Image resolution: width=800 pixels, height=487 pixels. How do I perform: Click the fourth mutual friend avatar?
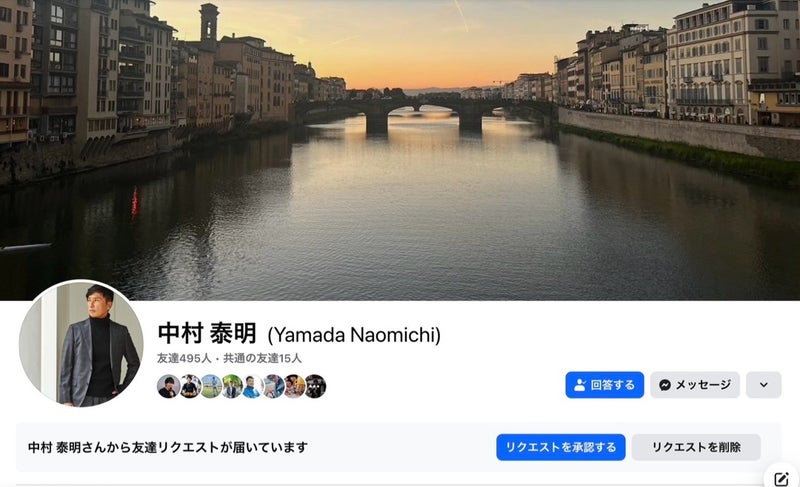click(x=231, y=387)
